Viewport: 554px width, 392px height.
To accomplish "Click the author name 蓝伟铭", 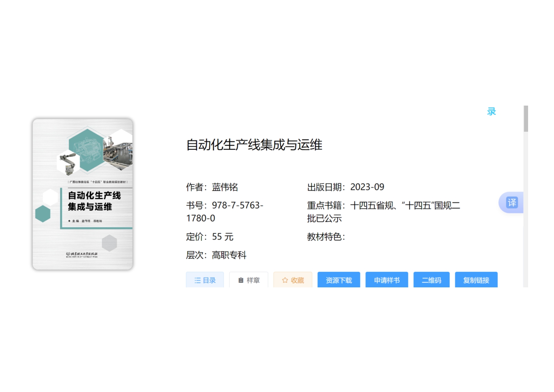I will tap(225, 187).
